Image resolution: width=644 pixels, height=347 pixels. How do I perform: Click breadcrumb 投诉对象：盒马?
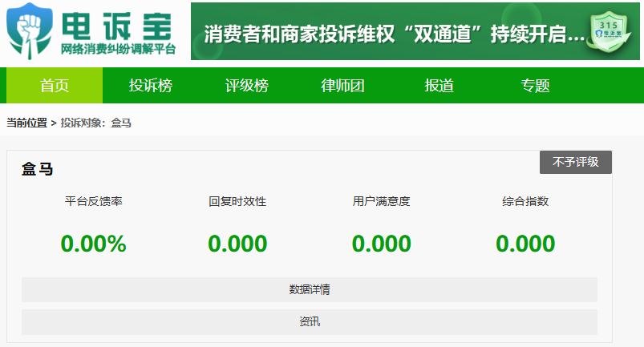95,123
